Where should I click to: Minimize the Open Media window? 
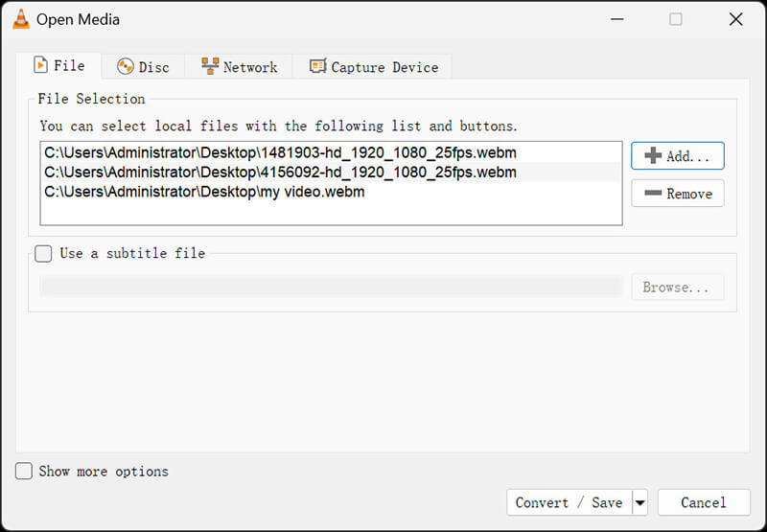point(617,19)
